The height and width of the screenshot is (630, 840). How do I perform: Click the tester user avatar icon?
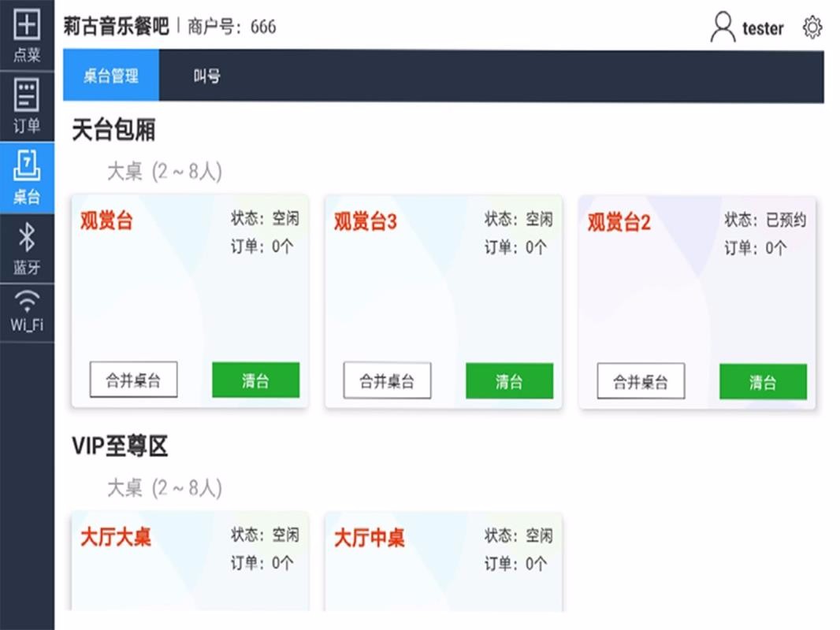tap(722, 28)
